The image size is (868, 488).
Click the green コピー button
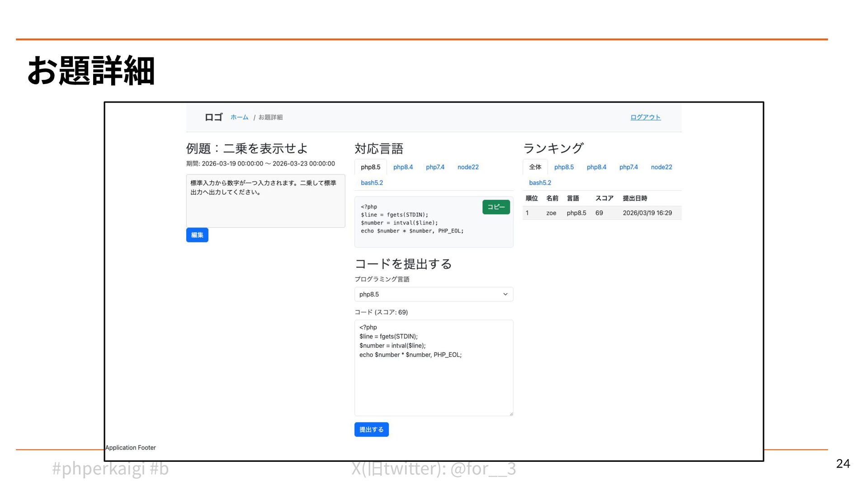[x=496, y=207]
